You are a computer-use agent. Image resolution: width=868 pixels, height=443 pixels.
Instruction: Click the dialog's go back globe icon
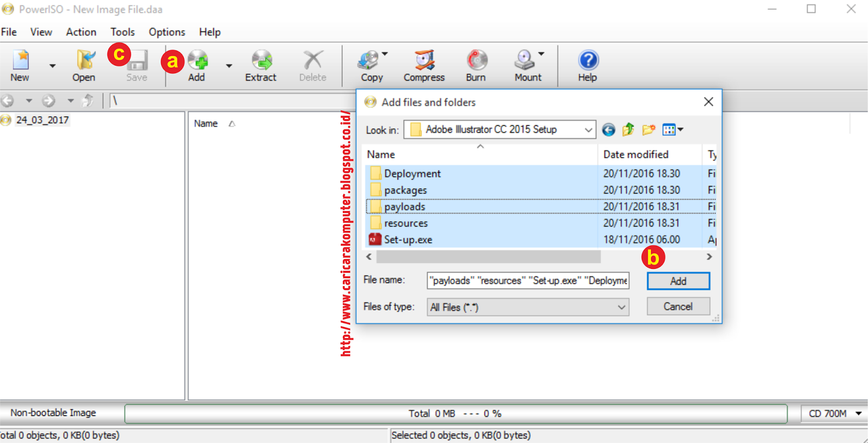(609, 130)
